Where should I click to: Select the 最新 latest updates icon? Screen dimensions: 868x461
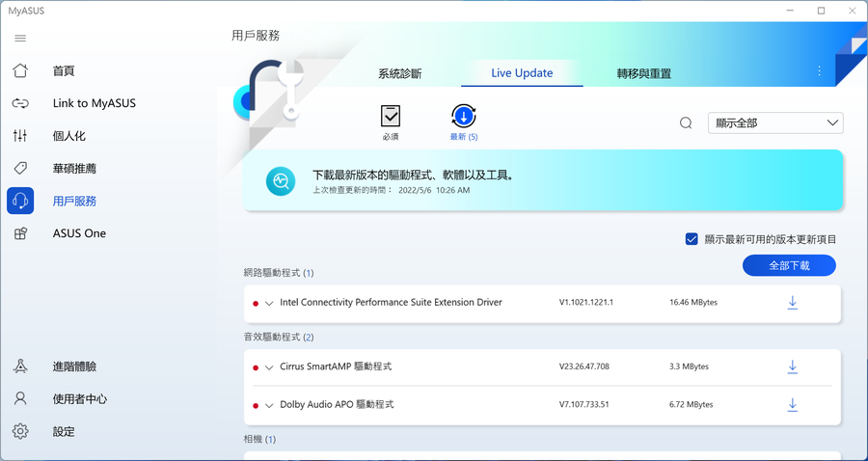pyautogui.click(x=464, y=117)
